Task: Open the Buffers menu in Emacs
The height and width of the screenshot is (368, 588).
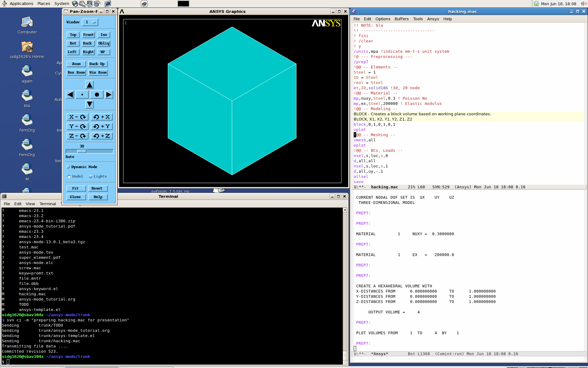Action: coord(401,19)
